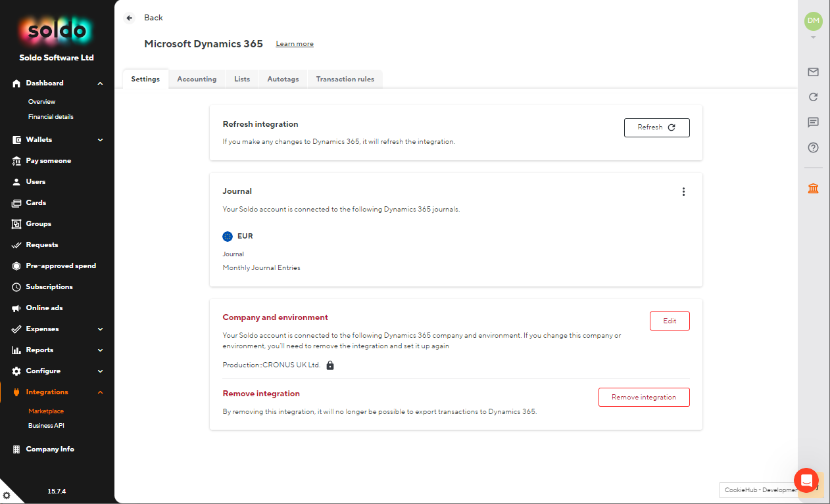The width and height of the screenshot is (830, 504).
Task: Expand the Expenses menu chevron
Action: pos(101,329)
